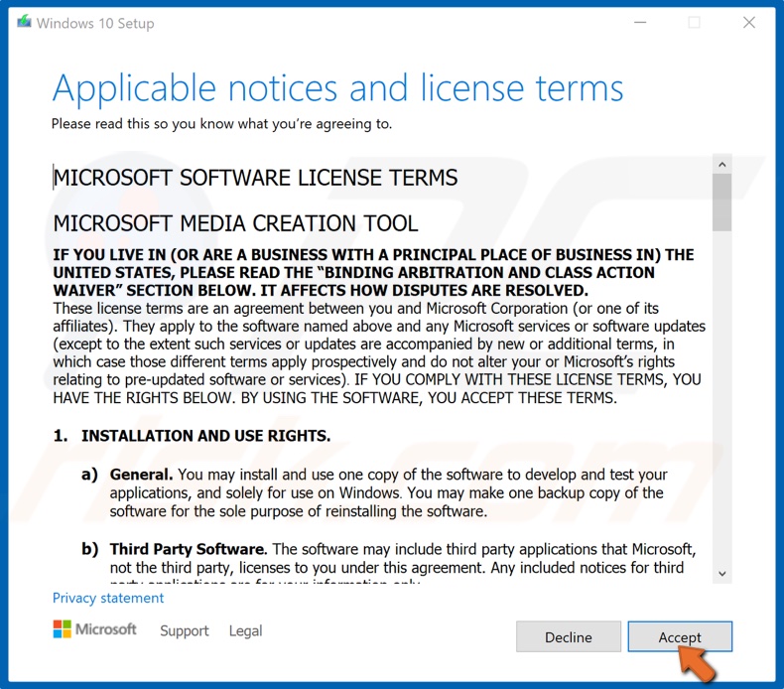Click the Windows 10 Setup title icon

(24, 23)
